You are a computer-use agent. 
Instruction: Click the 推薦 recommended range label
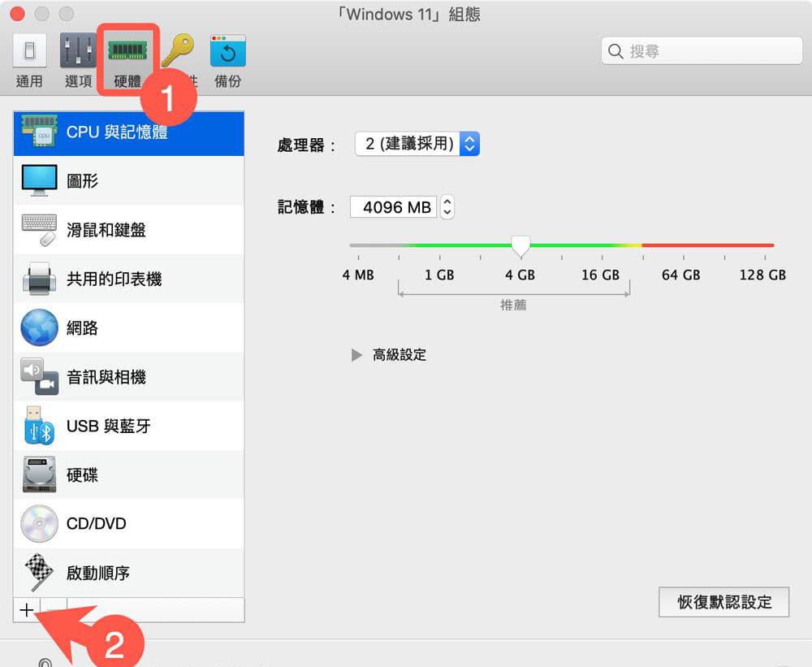click(x=513, y=305)
